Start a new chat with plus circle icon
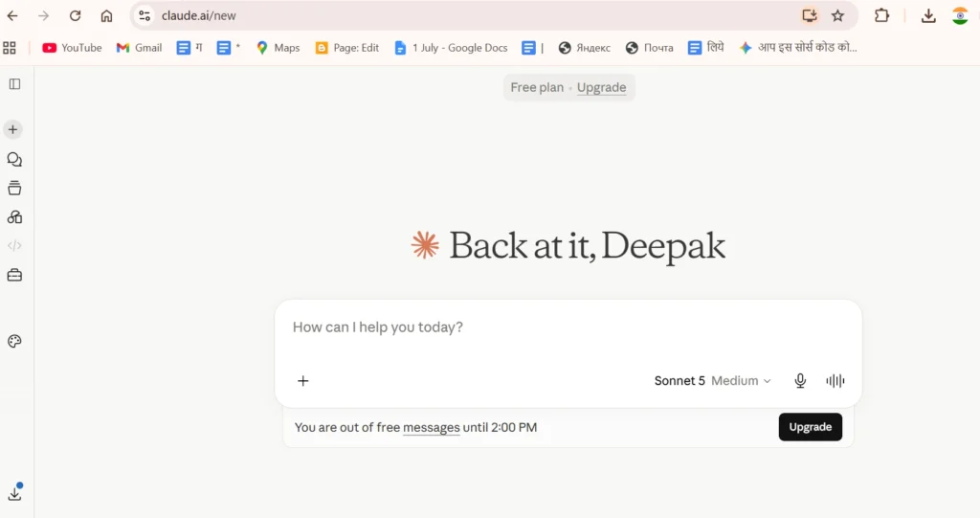 pyautogui.click(x=13, y=129)
